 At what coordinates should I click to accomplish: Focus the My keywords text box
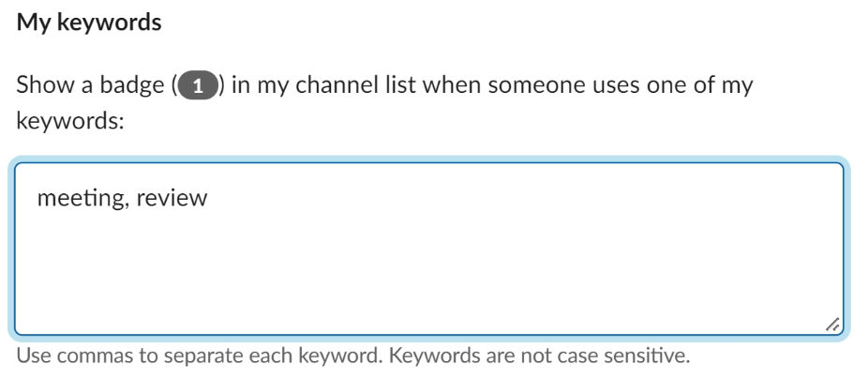tap(431, 249)
